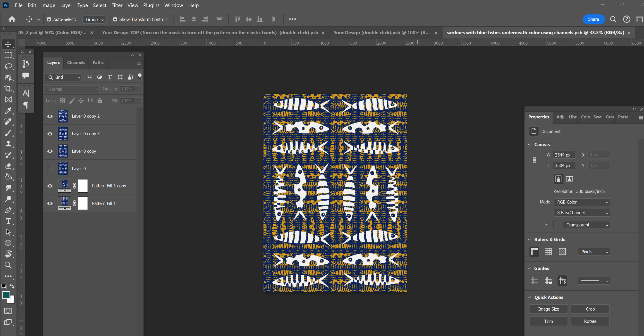Show the hidden Layer 0

tap(50, 169)
